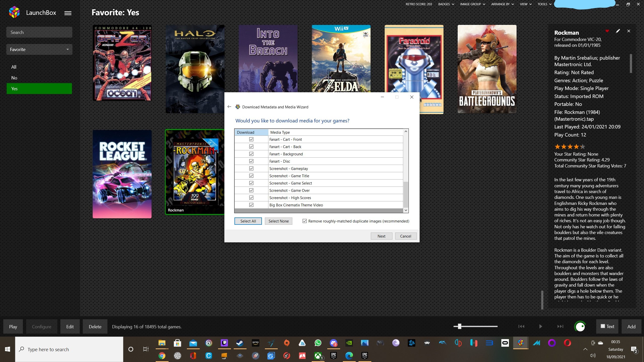Select All in the Favorite sidebar
Viewport: 644px width, 362px height.
(39, 67)
